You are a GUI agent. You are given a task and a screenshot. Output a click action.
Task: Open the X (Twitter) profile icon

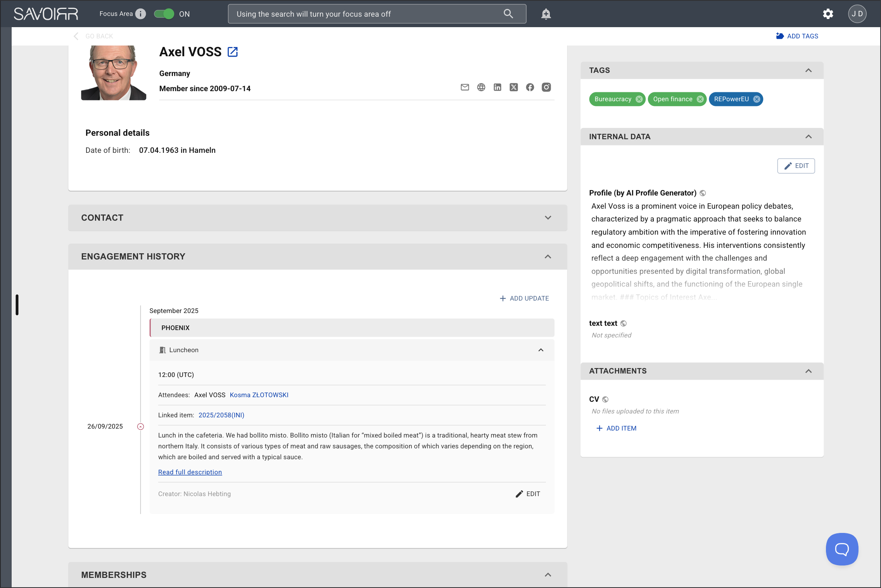[x=513, y=87]
